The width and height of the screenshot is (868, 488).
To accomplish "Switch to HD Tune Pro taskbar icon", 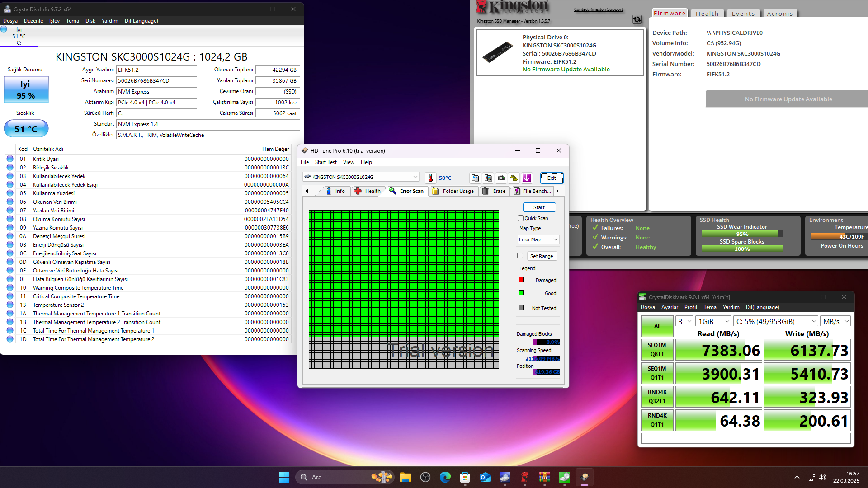I will coord(584,477).
